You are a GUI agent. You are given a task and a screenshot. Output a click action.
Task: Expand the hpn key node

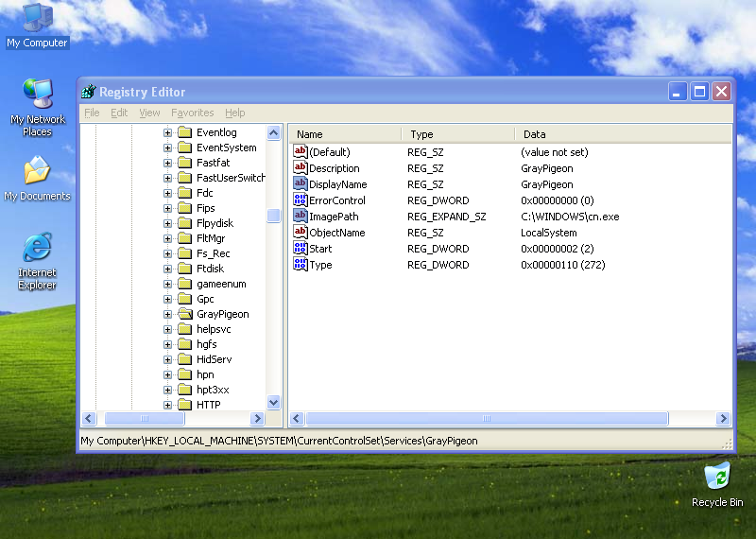(x=167, y=374)
